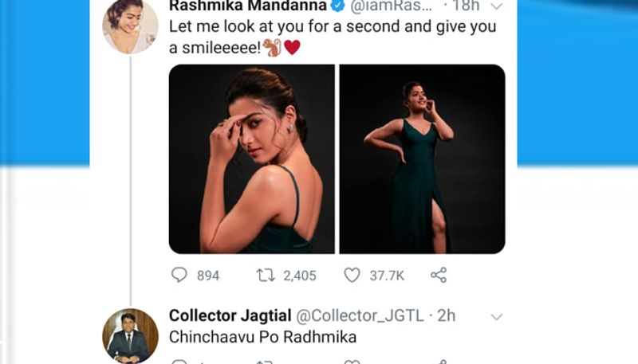Reply to the tweet with 894 comments

(179, 276)
